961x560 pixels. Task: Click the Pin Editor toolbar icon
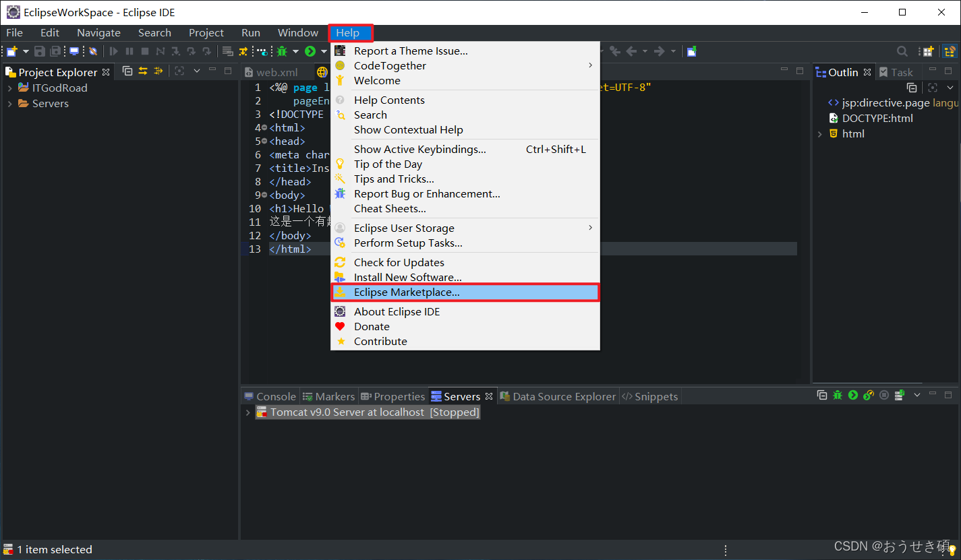tap(691, 51)
